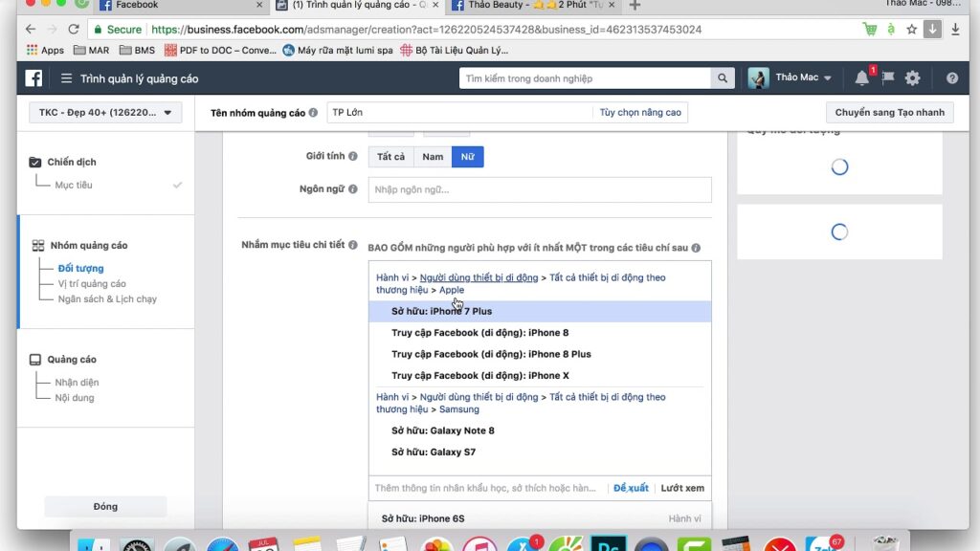
Task: Expand the TKC - Đẹp 40+ account dropdown
Action: click(x=105, y=113)
